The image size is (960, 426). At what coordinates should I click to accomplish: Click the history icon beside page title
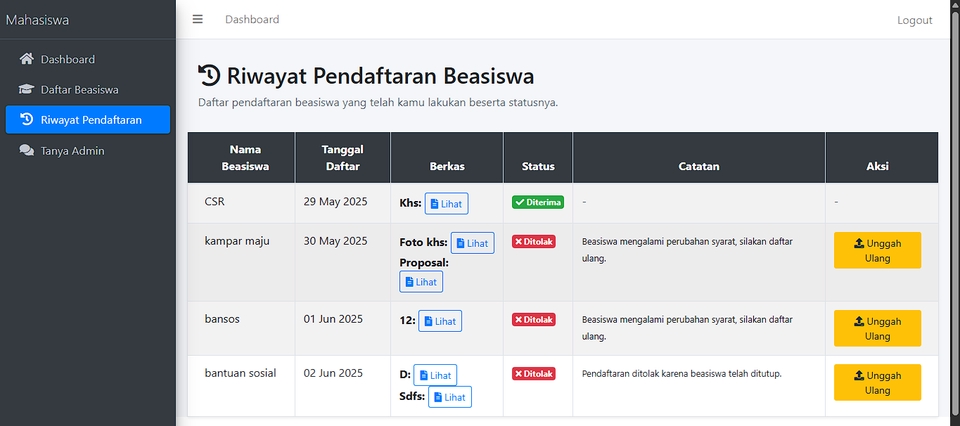(x=209, y=75)
